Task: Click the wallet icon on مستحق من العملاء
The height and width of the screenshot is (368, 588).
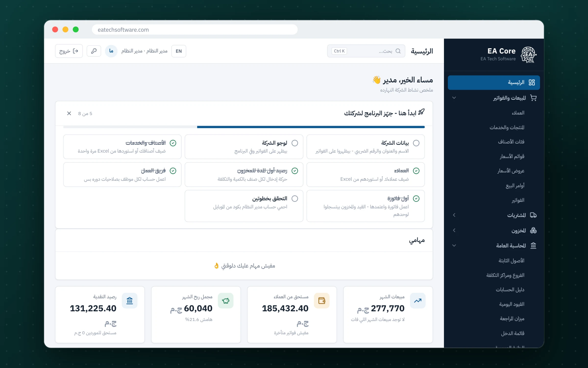Action: click(322, 301)
